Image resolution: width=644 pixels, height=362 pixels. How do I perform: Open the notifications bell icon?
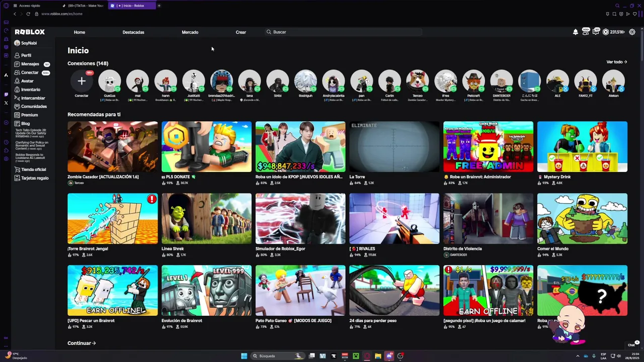[x=576, y=32]
